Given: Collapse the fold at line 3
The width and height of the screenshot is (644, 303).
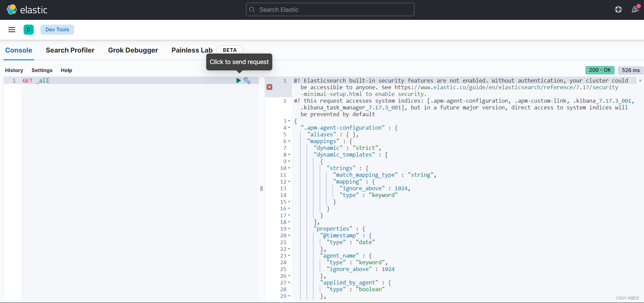Looking at the screenshot, I should 289,121.
